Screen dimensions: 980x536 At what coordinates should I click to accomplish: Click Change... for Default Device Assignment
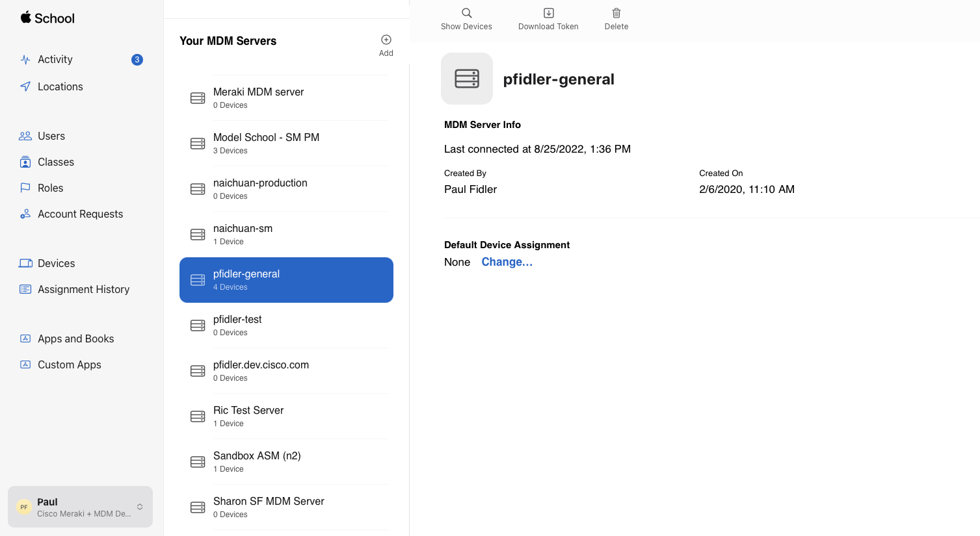tap(507, 262)
